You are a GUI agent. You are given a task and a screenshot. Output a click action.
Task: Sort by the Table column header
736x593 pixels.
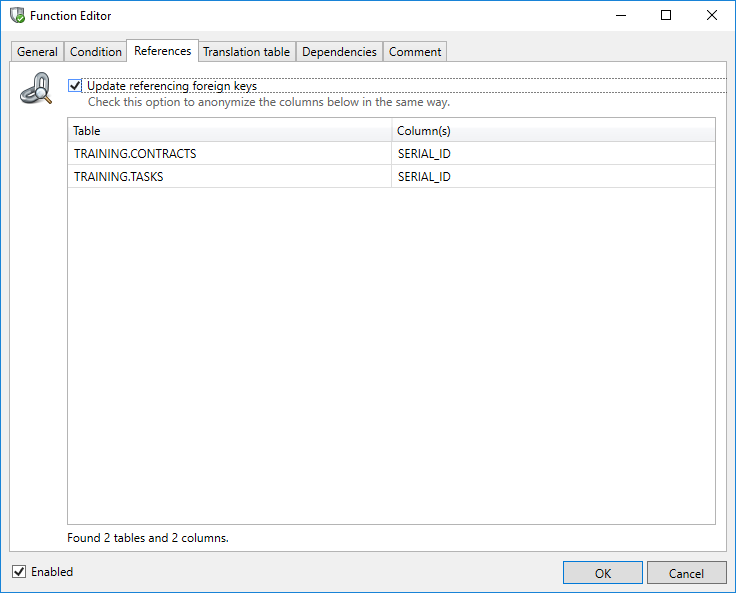(x=229, y=131)
